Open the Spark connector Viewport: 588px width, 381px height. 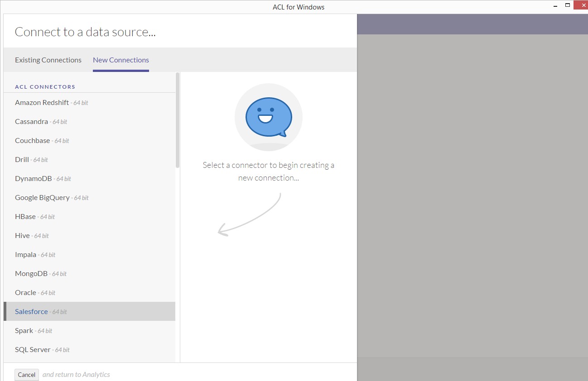(x=24, y=330)
